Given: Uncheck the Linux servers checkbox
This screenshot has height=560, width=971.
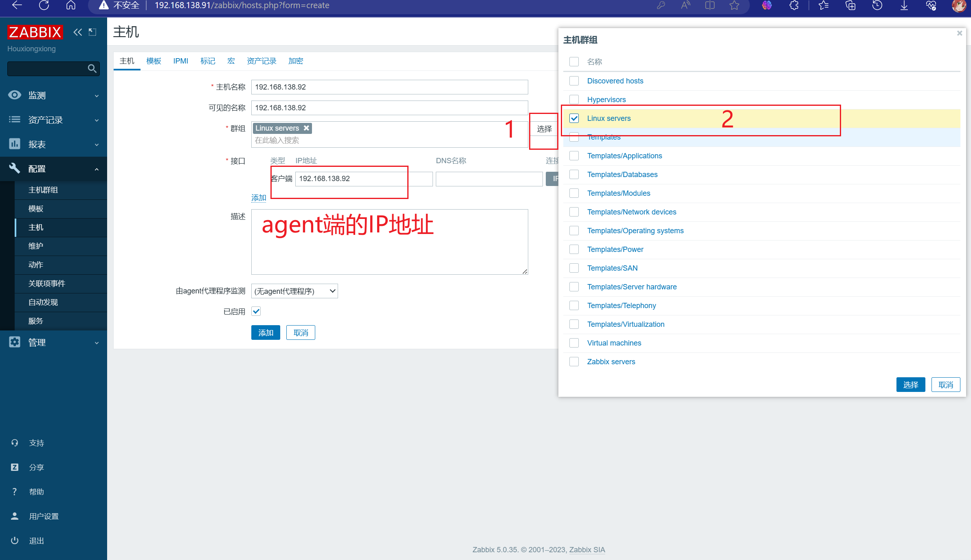Looking at the screenshot, I should pos(574,118).
